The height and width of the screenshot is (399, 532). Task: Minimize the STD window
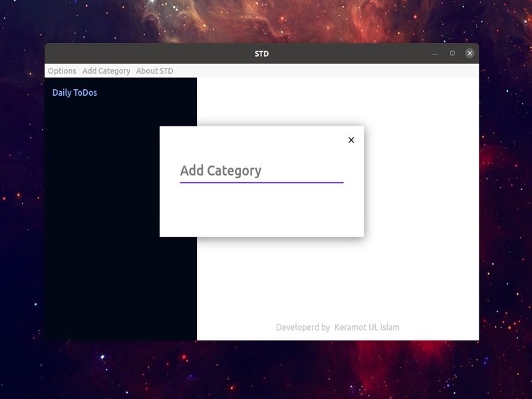point(435,54)
